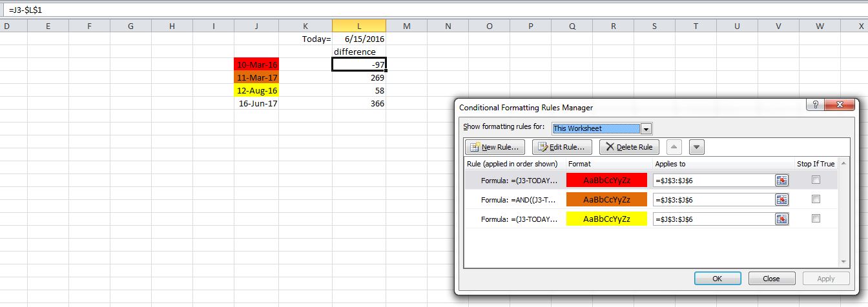
Task: Click the Applies to field of the red rule
Action: [x=714, y=181]
